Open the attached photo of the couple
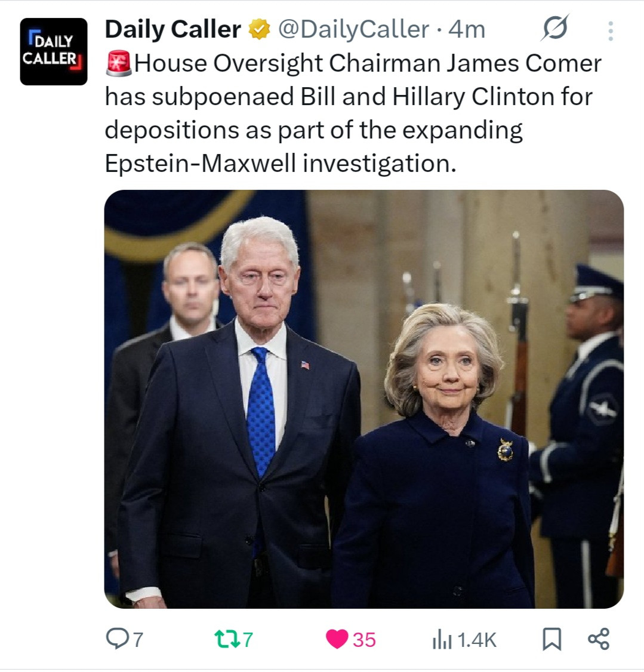This screenshot has height=672, width=644. click(363, 399)
